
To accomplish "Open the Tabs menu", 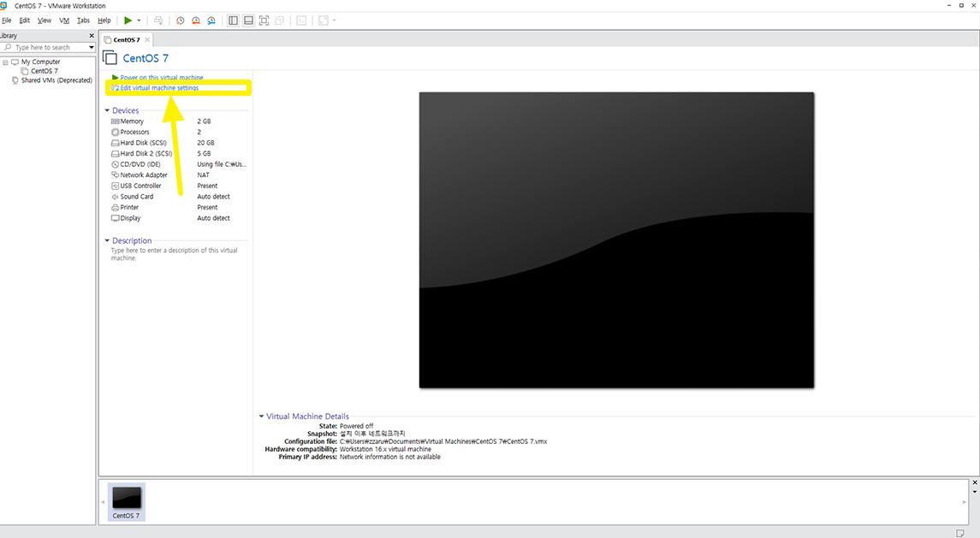I will (83, 21).
